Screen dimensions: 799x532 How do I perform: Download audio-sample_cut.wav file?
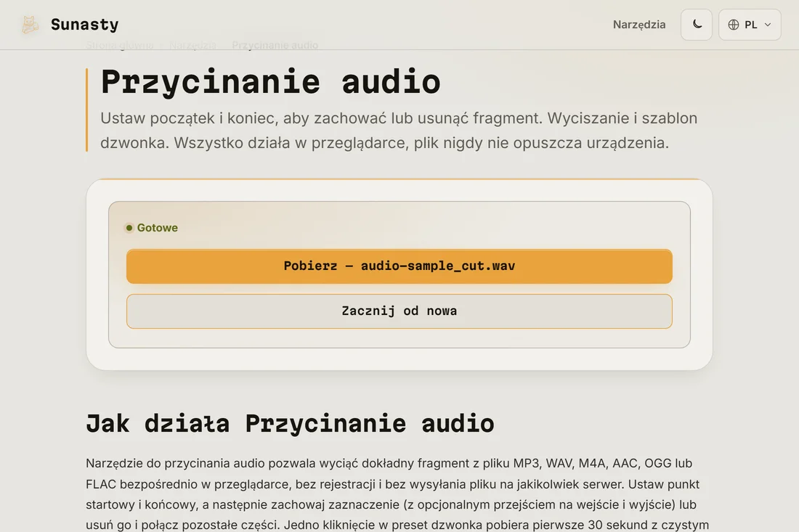click(x=399, y=266)
